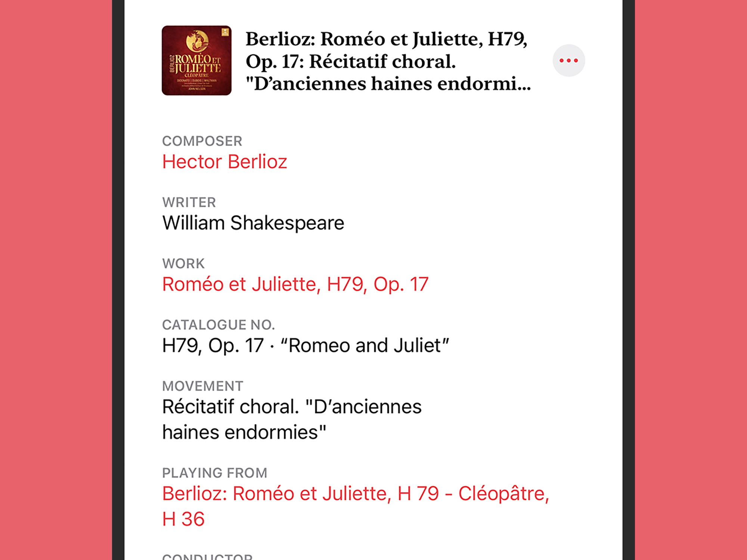Open the three-dot more options button
This screenshot has height=560, width=747.
pos(568,60)
